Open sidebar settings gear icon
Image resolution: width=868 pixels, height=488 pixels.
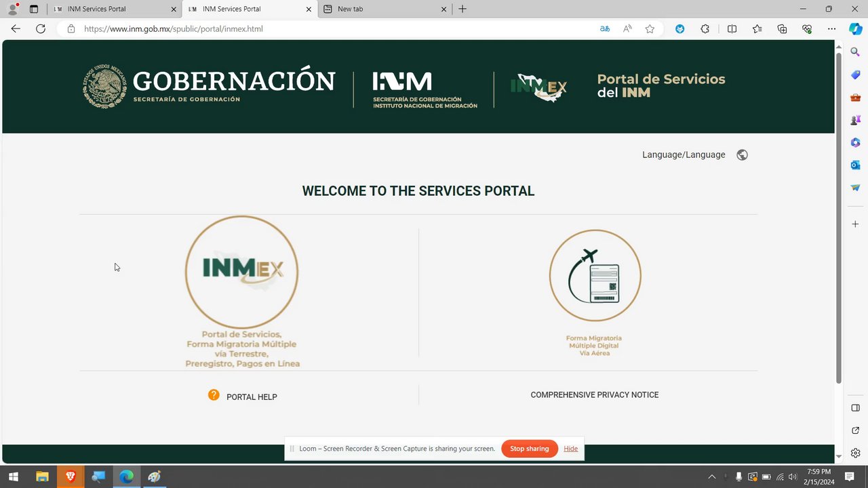point(856,453)
